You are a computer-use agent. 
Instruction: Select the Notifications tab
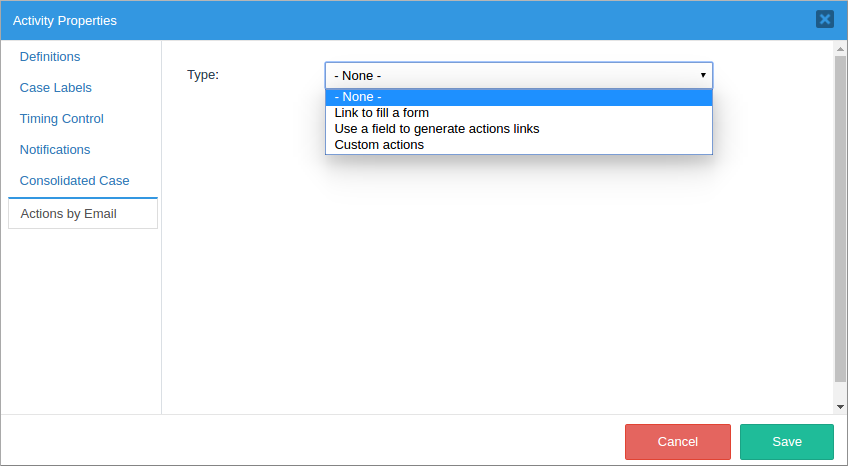tap(55, 150)
